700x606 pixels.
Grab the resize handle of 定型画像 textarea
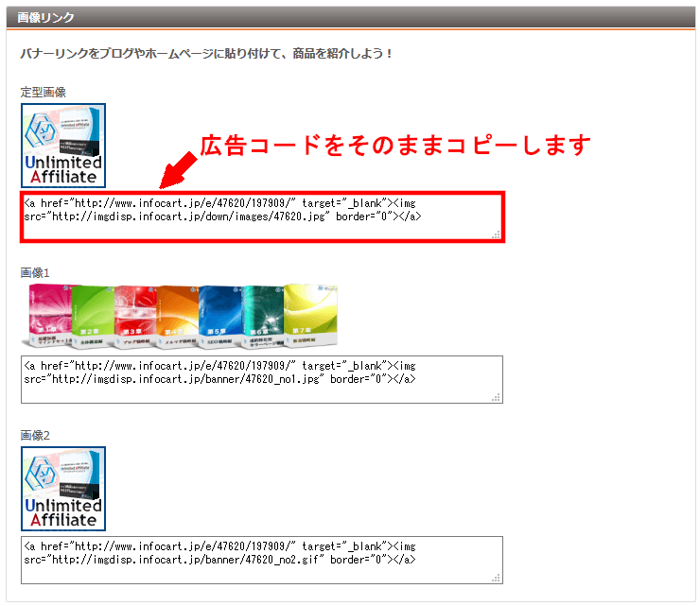click(496, 234)
